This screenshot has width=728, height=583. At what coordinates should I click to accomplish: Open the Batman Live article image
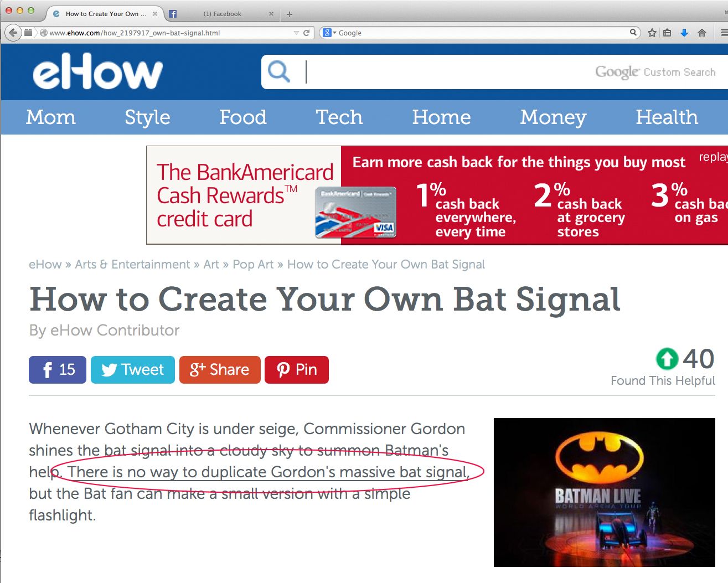point(605,492)
